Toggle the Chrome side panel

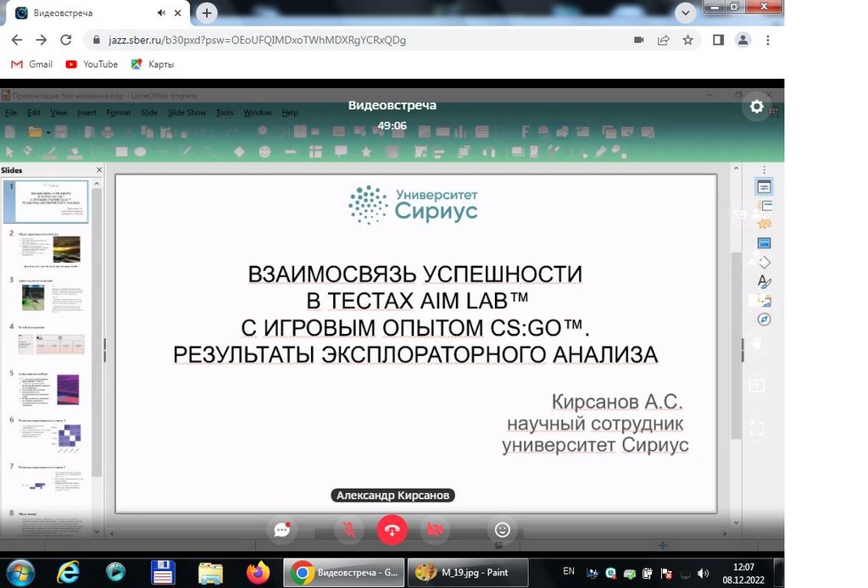[x=718, y=40]
